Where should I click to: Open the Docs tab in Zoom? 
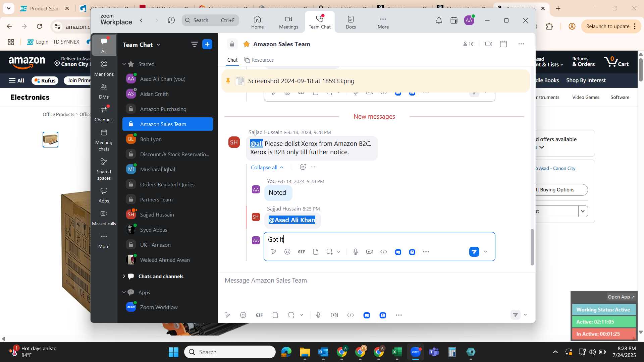(x=351, y=22)
